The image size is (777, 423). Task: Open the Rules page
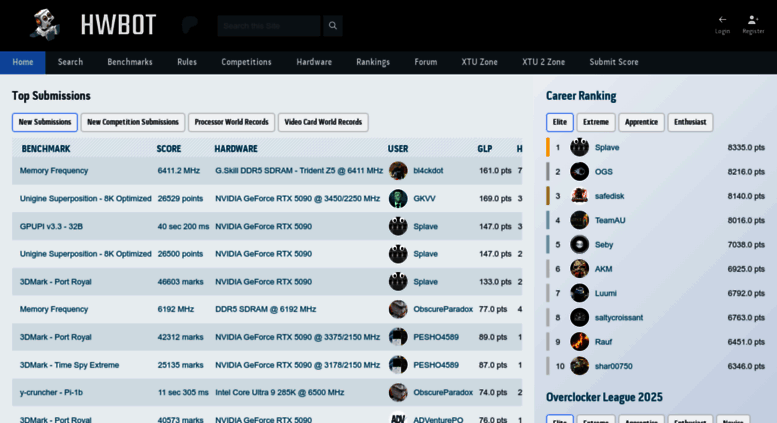[x=187, y=62]
